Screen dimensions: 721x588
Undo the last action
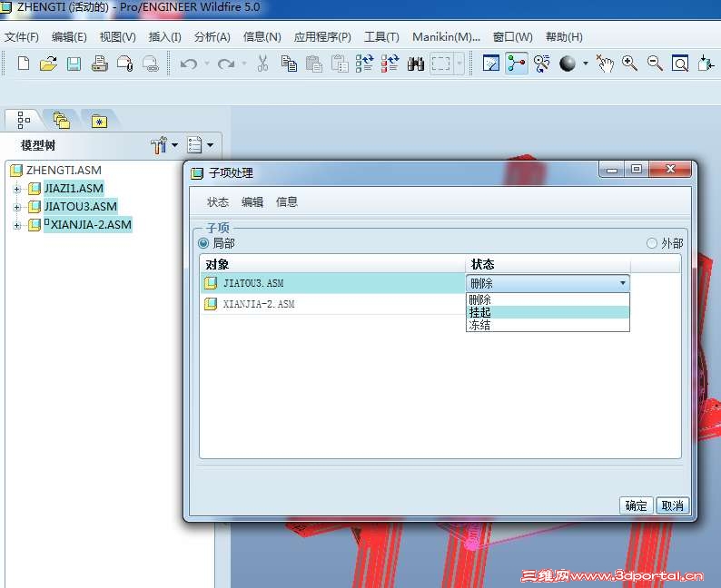[x=189, y=64]
